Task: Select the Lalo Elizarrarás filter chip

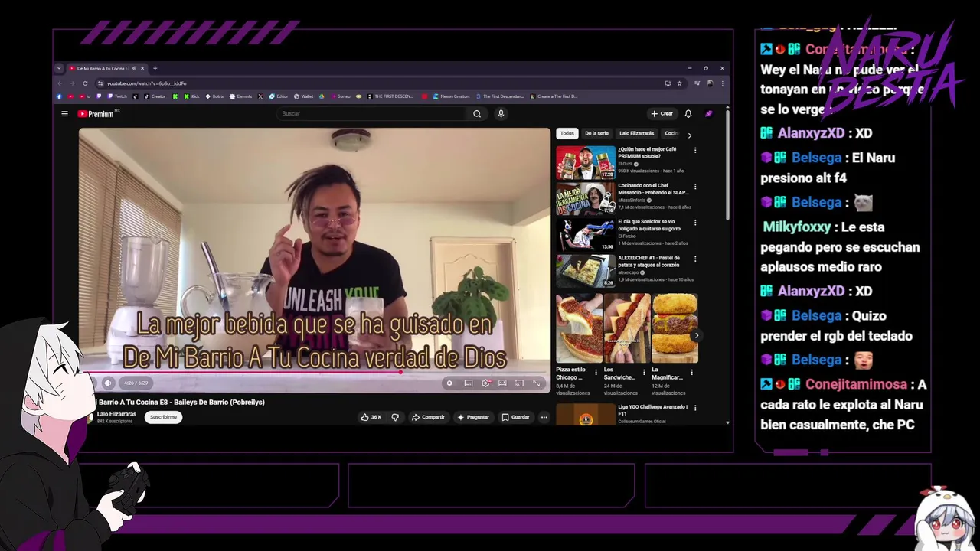Action: click(x=636, y=133)
